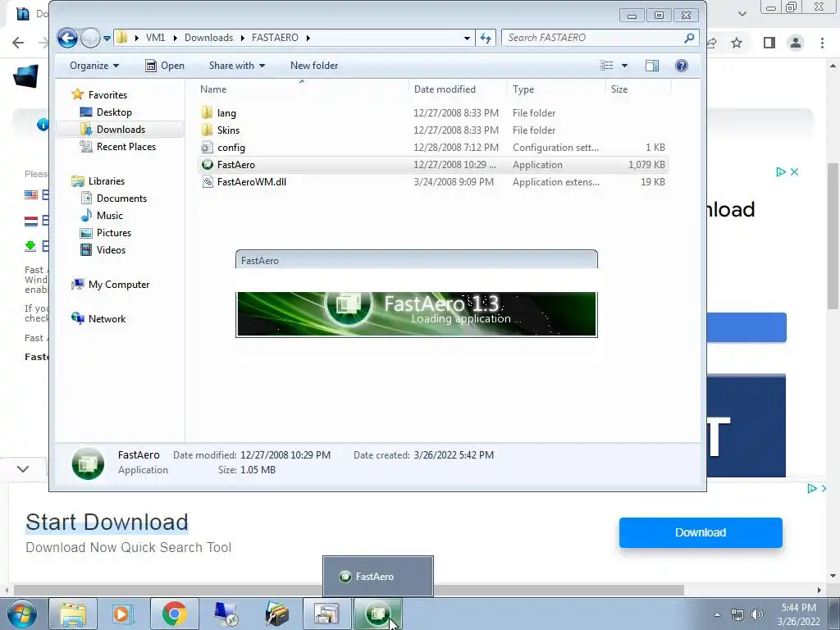Select the FastAero application file
Viewport: 840px width, 630px height.
click(x=433, y=164)
